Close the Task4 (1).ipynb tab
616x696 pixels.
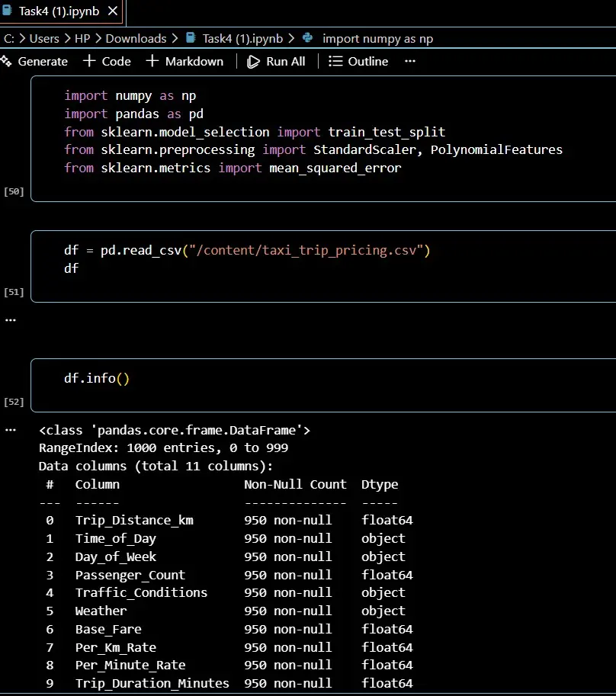(x=113, y=11)
